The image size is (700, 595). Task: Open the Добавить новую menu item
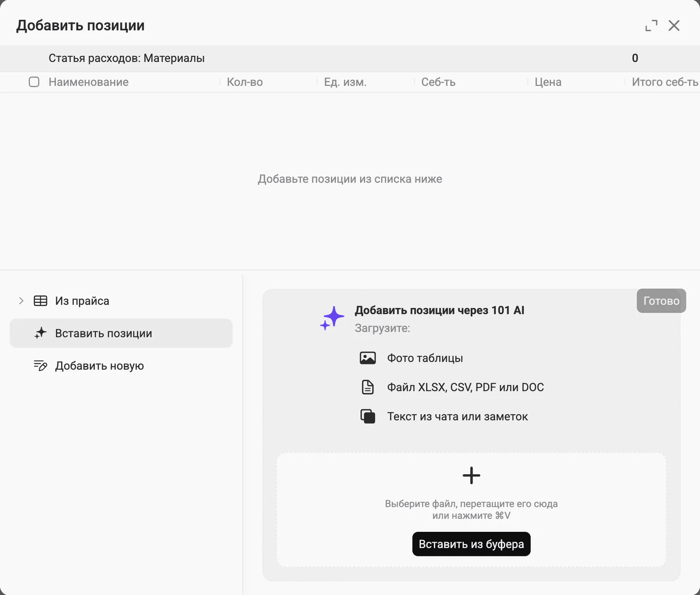point(121,365)
